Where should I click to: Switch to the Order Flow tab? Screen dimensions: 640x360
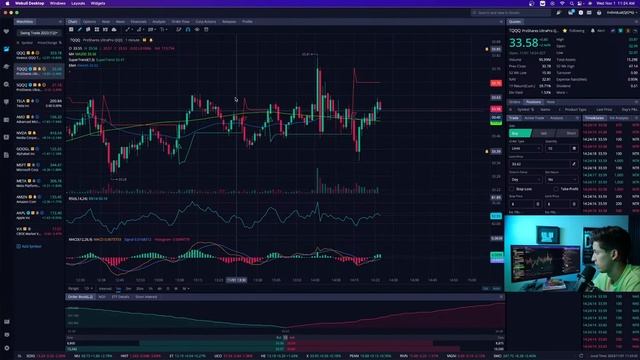click(180, 22)
